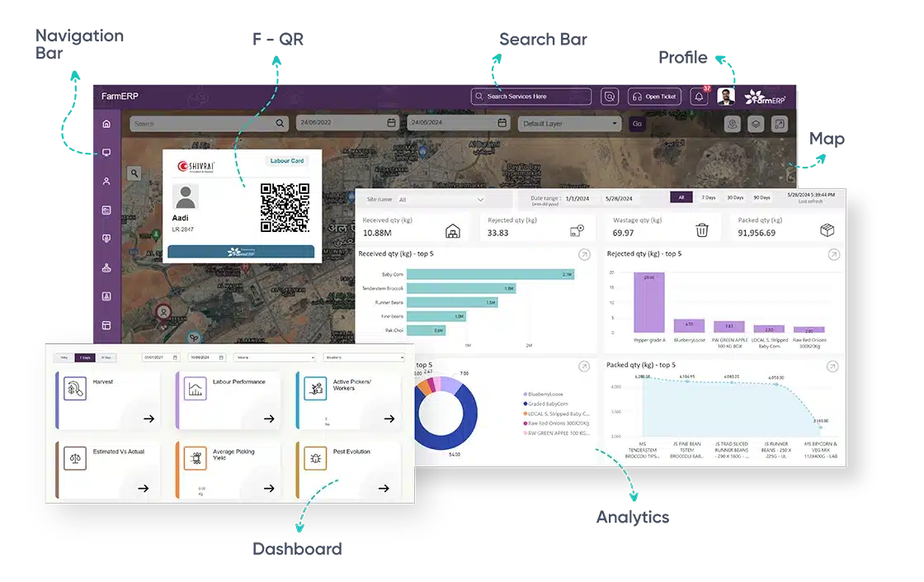
Task: Select the highlighted 7 Days tab in dashboard
Action: (x=86, y=357)
